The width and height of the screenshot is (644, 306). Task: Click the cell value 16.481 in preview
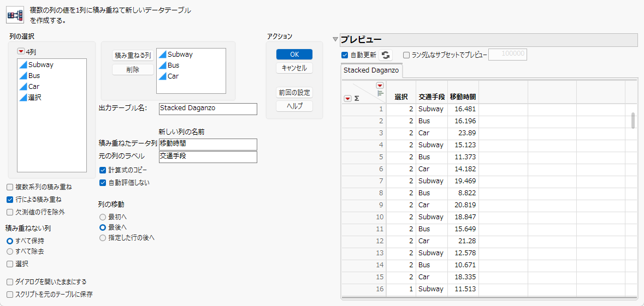pos(465,109)
